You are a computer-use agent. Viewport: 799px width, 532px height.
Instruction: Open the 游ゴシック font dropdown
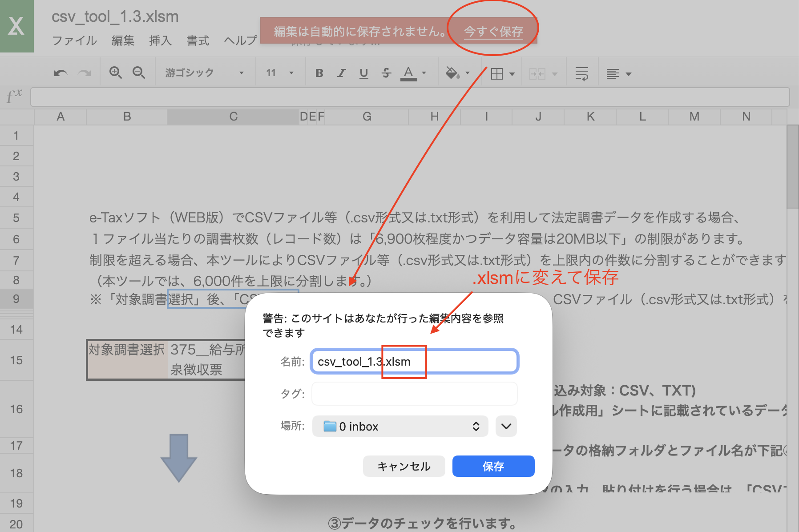pos(205,73)
